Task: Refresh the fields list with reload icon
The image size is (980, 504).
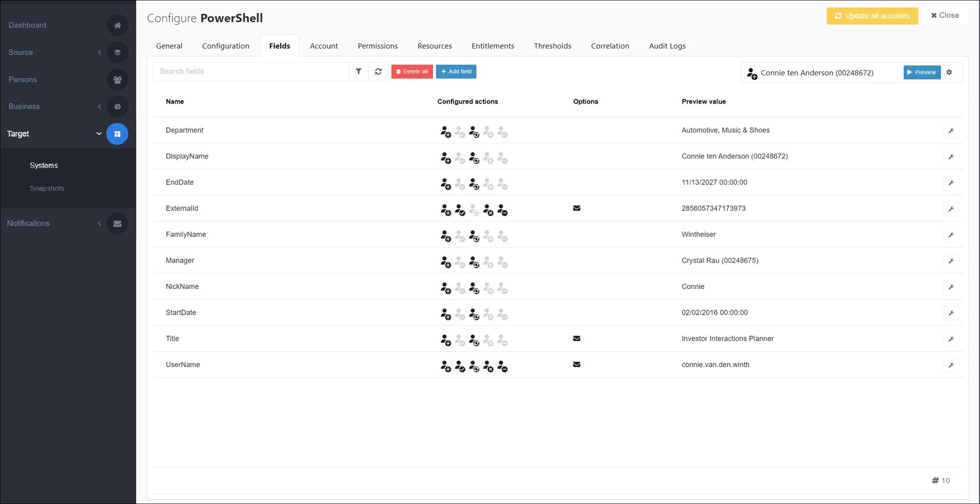Action: click(378, 71)
